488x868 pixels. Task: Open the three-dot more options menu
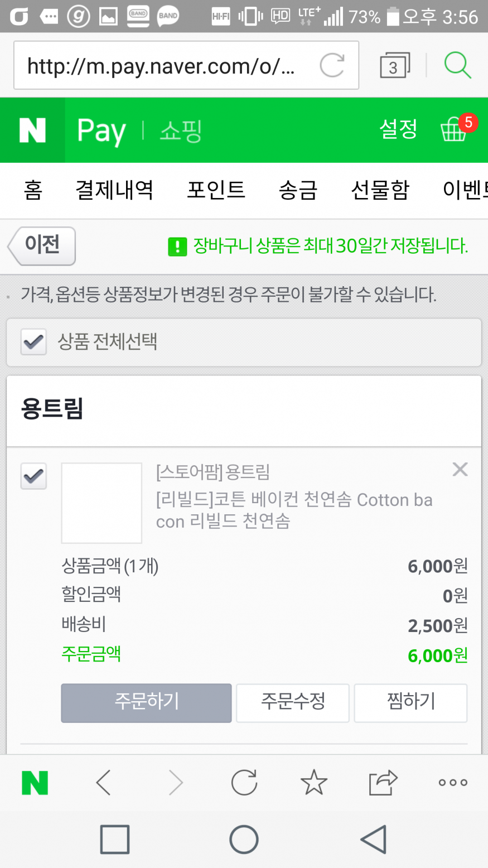click(x=452, y=782)
